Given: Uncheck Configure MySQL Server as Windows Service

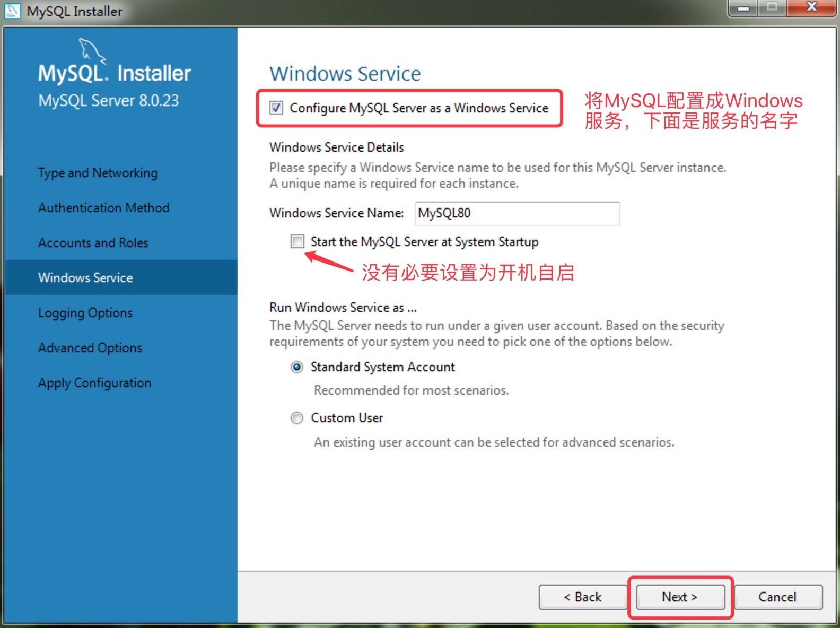Looking at the screenshot, I should click(x=276, y=108).
